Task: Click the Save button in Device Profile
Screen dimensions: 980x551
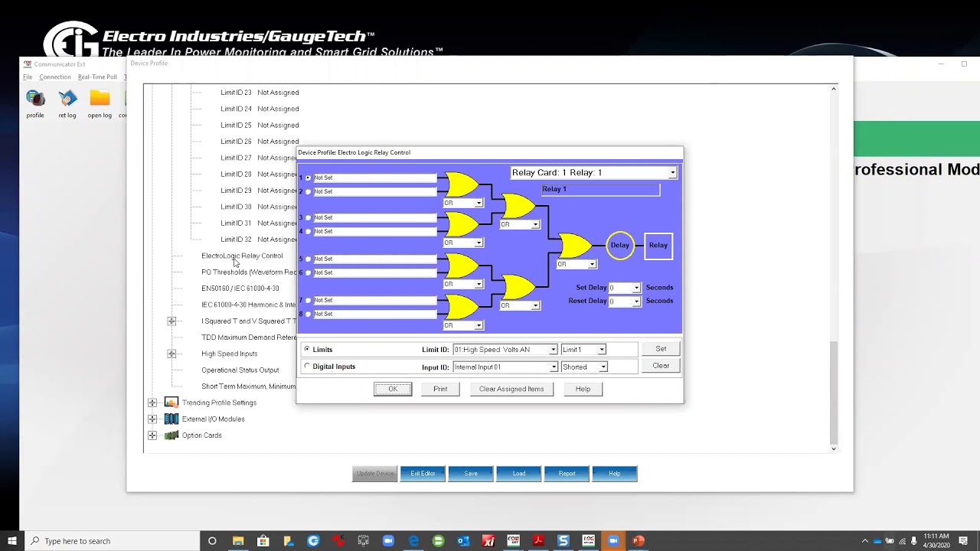Action: click(x=471, y=474)
